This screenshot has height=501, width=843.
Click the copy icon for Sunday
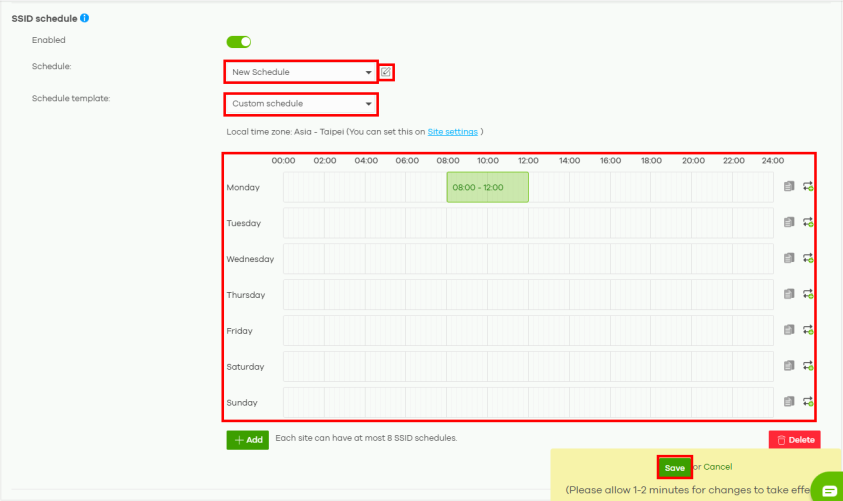pyautogui.click(x=789, y=402)
